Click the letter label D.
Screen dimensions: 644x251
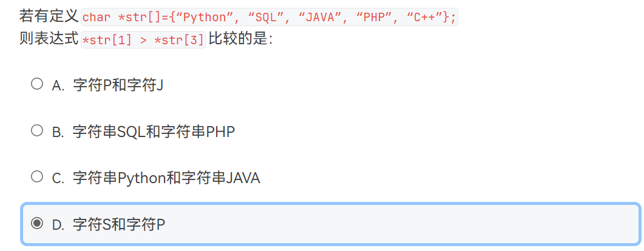pyautogui.click(x=58, y=225)
